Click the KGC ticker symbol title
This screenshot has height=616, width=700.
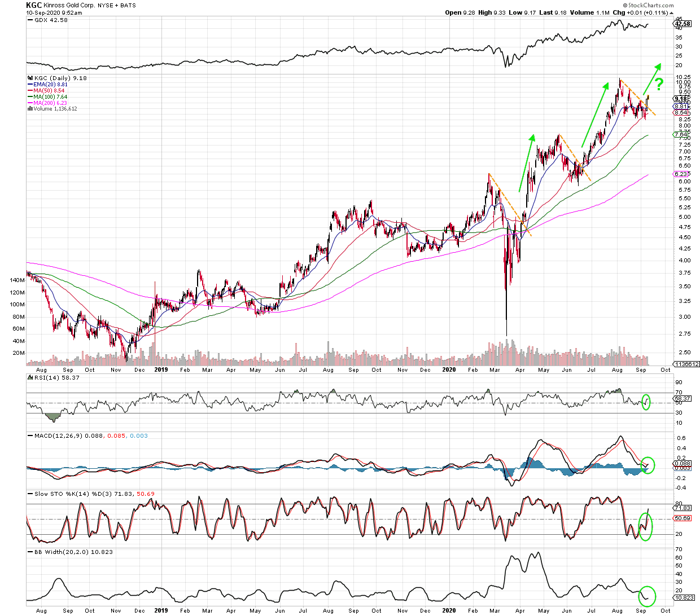[33, 5]
